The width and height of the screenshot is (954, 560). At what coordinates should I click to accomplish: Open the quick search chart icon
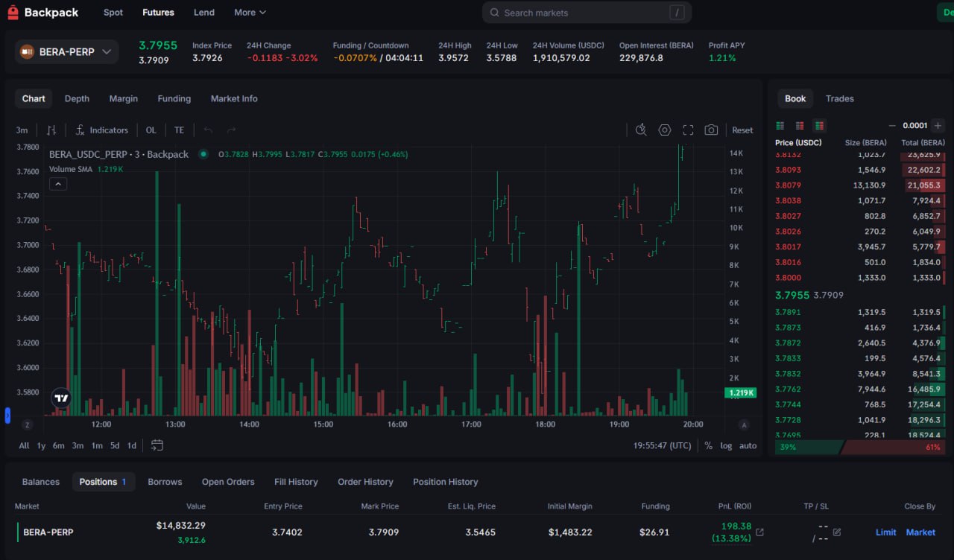[x=641, y=130]
